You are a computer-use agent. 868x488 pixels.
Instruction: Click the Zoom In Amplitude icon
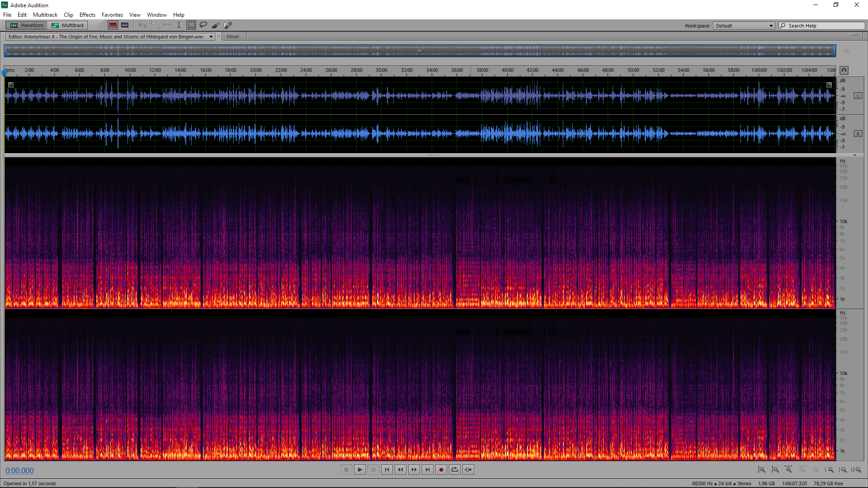(x=762, y=470)
